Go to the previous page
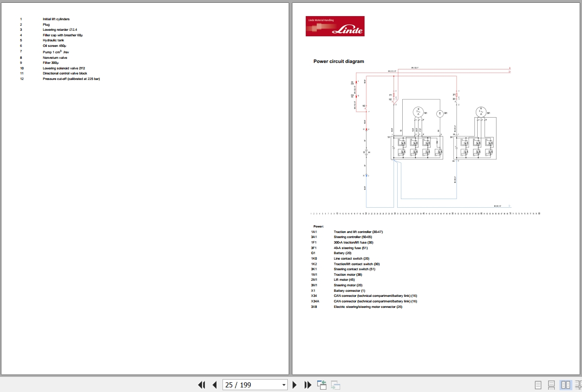 point(214,385)
